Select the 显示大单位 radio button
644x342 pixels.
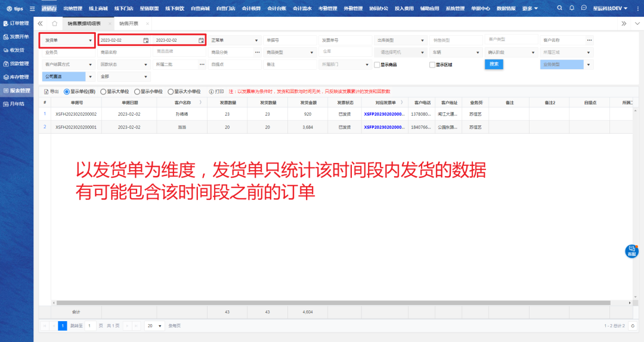(x=103, y=92)
